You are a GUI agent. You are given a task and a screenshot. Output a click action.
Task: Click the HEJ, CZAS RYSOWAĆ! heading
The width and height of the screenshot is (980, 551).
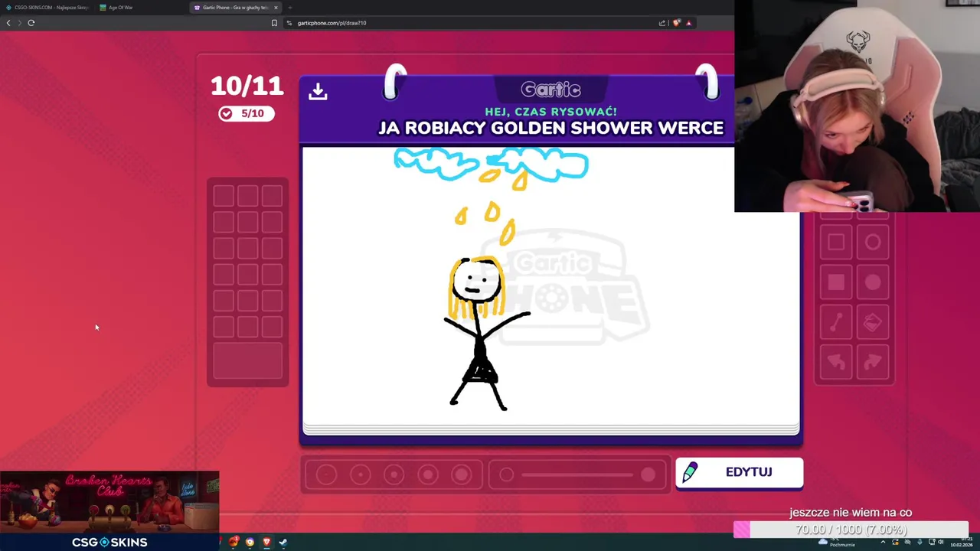pyautogui.click(x=550, y=112)
